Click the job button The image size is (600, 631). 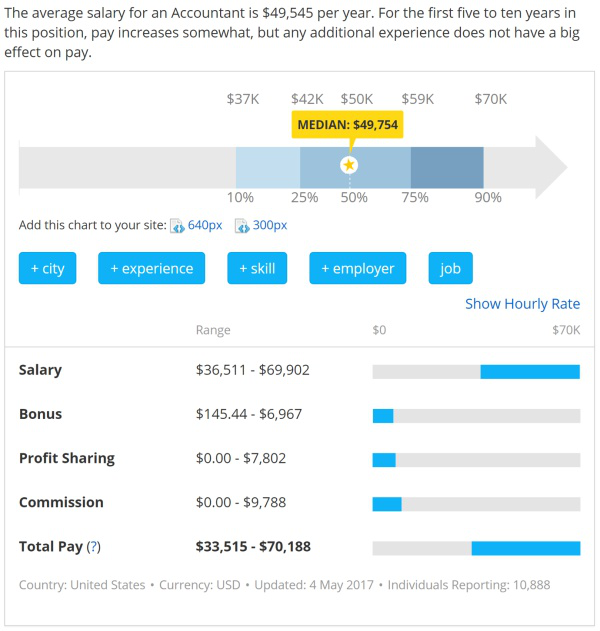(451, 268)
